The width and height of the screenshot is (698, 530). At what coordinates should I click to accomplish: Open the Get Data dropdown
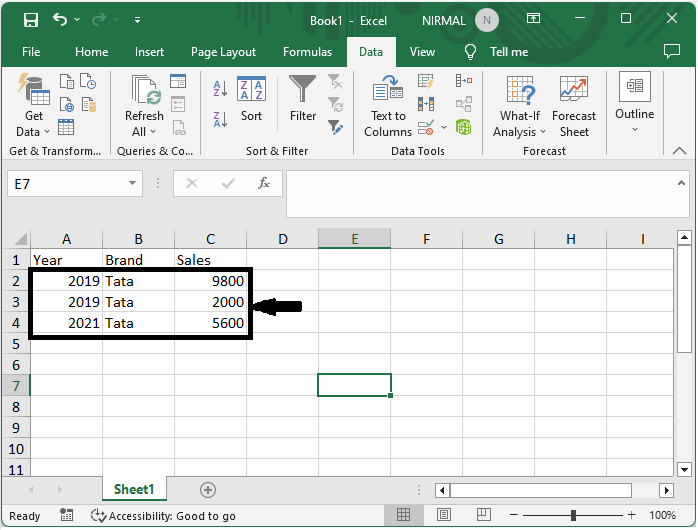click(x=33, y=106)
